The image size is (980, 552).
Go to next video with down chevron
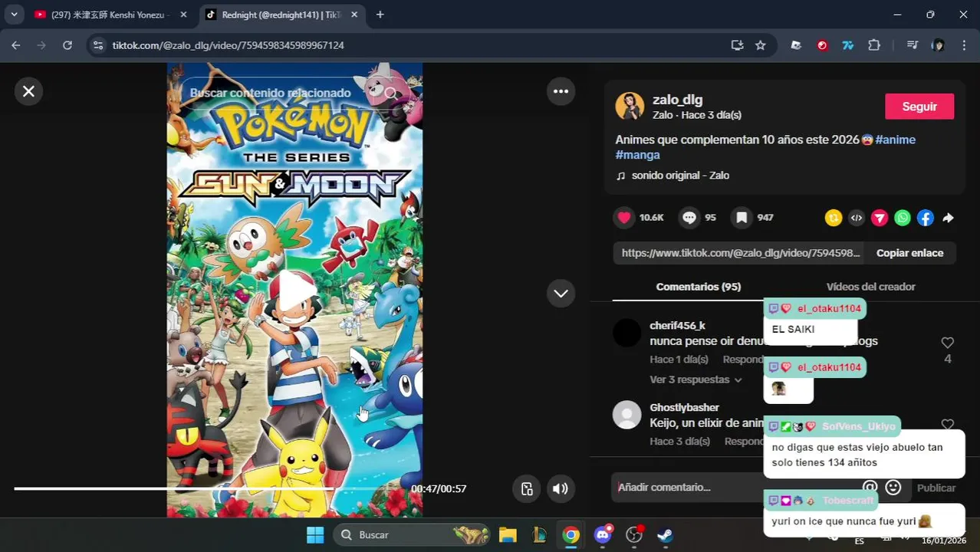click(561, 293)
